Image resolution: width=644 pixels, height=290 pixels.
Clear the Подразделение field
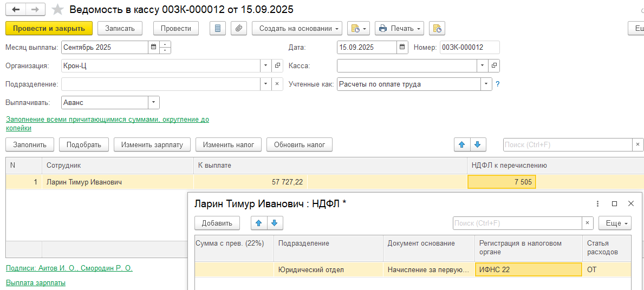pyautogui.click(x=277, y=84)
